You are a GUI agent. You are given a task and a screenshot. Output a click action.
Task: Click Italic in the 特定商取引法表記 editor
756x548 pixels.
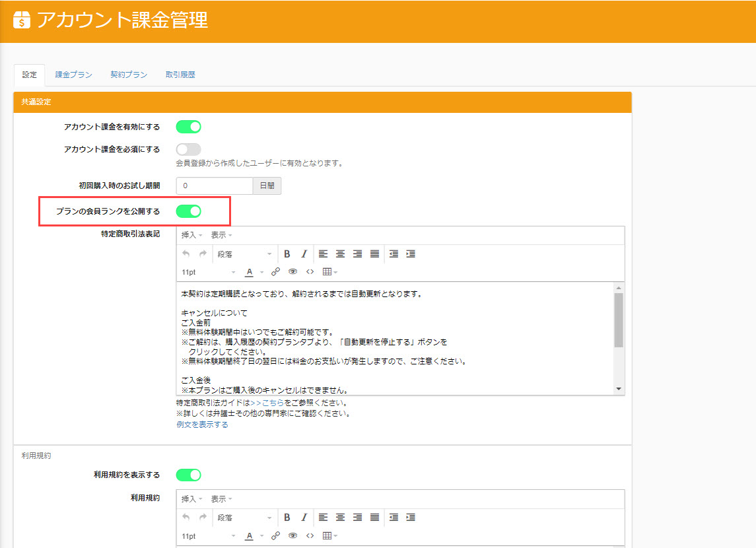pyautogui.click(x=304, y=254)
